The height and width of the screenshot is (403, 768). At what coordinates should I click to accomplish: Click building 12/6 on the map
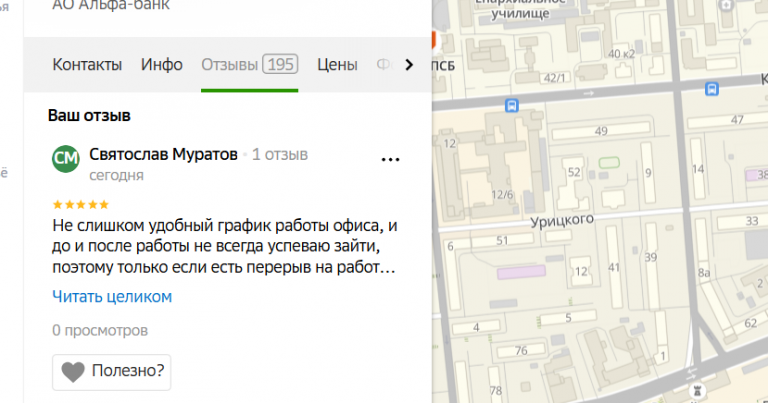coord(502,195)
